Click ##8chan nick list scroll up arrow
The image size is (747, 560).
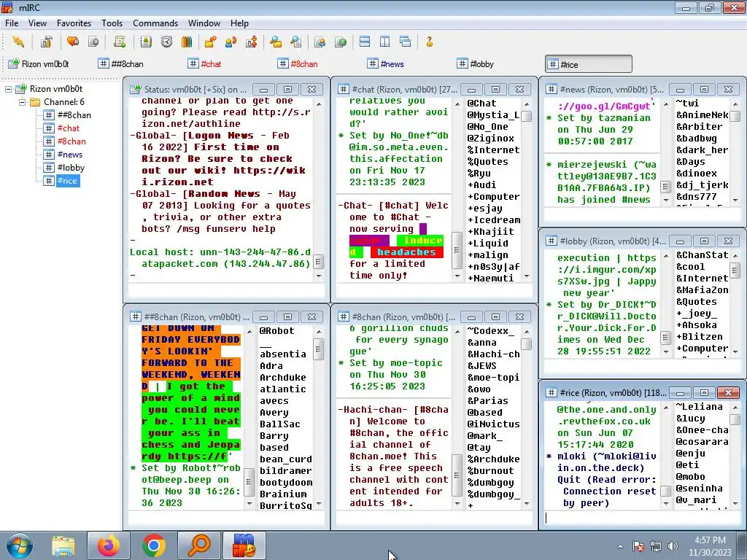tap(319, 332)
